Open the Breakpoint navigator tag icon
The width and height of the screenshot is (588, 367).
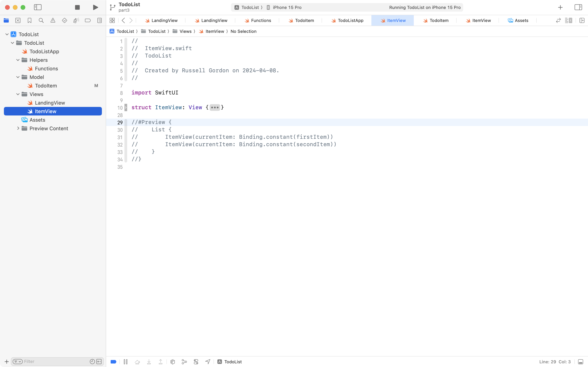[x=88, y=20]
